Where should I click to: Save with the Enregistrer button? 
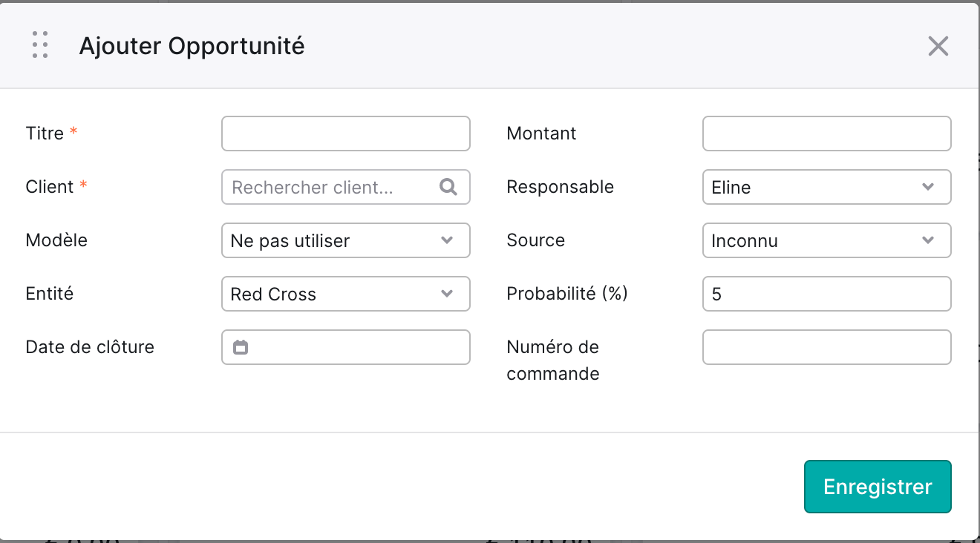878,487
